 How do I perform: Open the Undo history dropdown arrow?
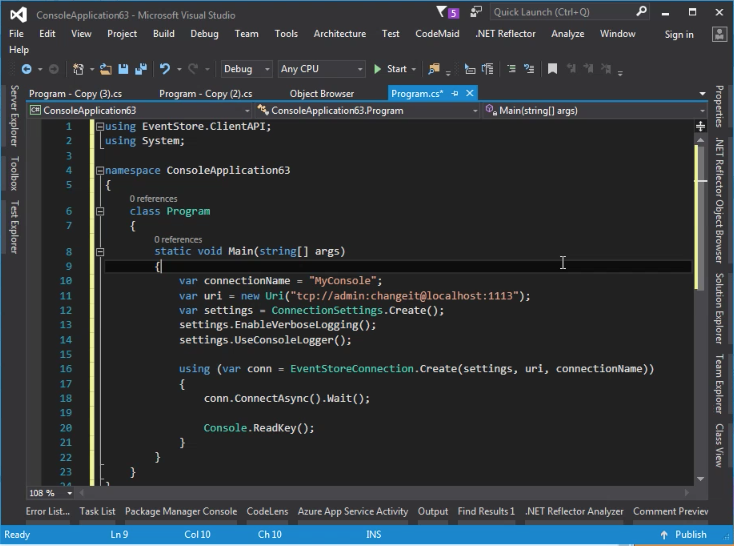point(179,69)
